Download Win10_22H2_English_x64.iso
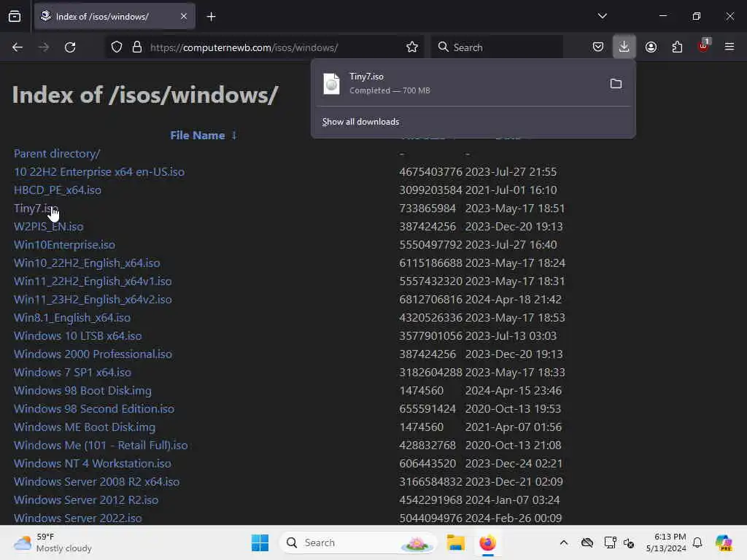The image size is (747, 560). [x=87, y=262]
